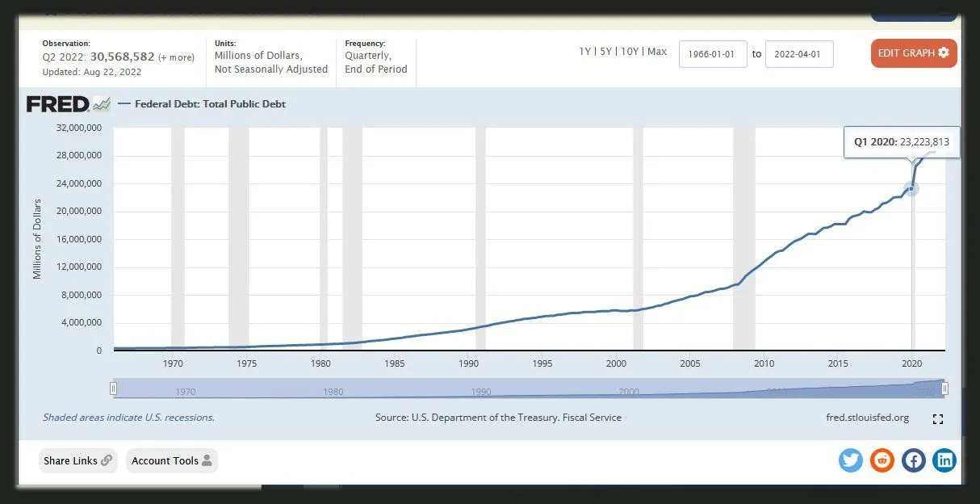
Task: Set range to Max
Action: pyautogui.click(x=657, y=52)
